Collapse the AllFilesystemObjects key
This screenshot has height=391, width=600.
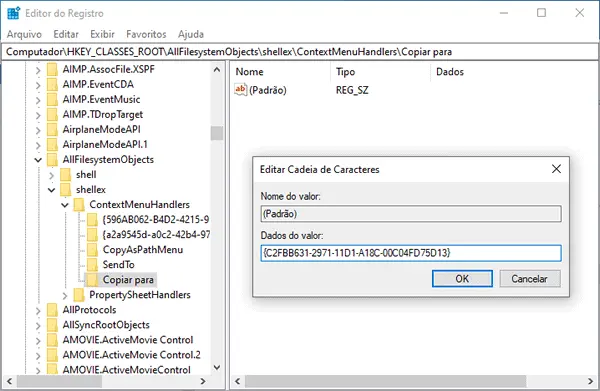click(38, 160)
